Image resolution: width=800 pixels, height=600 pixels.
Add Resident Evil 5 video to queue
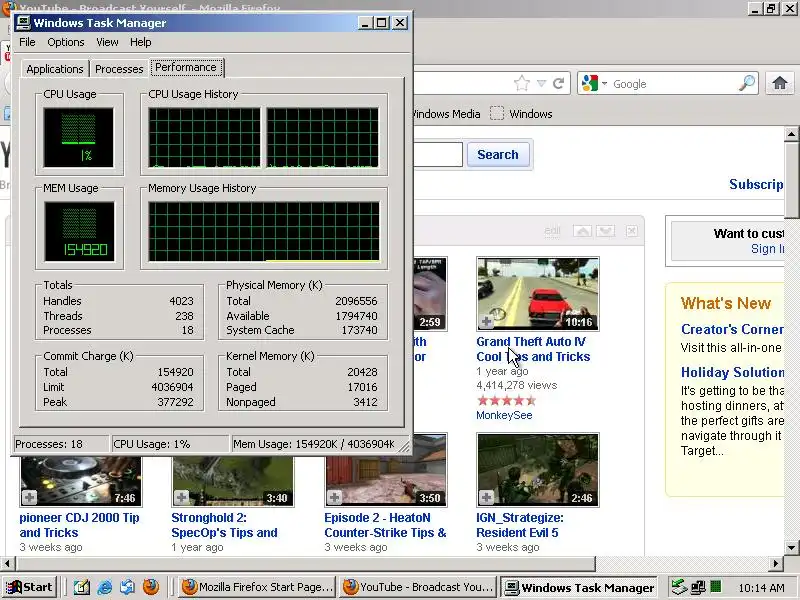pos(486,497)
